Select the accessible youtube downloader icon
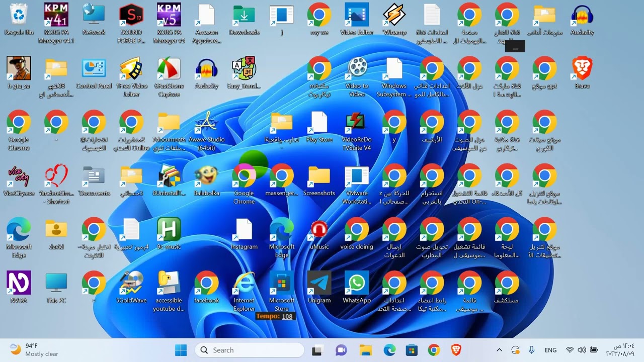The image size is (644, 362). coord(169,292)
